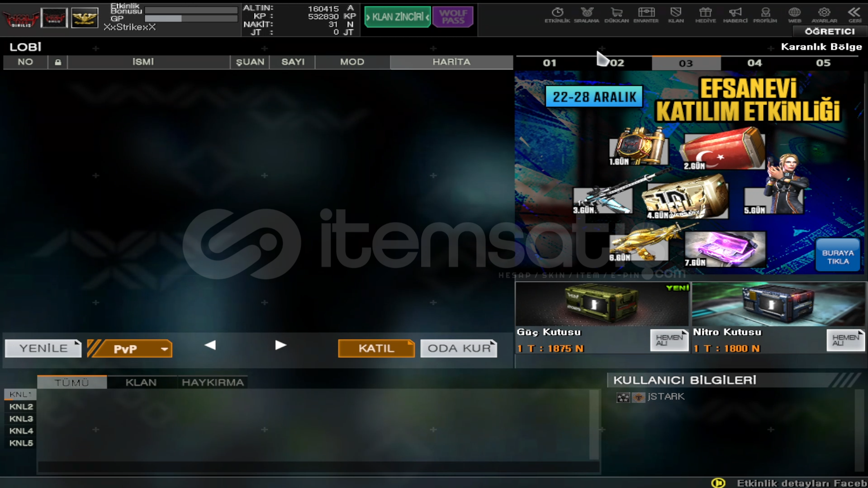Open the Etkinlik (events) icon
This screenshot has width=868, height=488.
557,15
